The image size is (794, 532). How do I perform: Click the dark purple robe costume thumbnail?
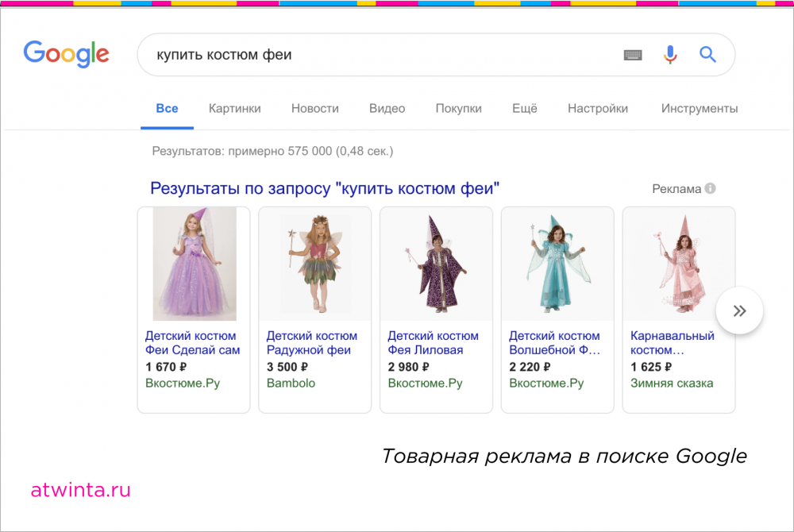(x=437, y=264)
